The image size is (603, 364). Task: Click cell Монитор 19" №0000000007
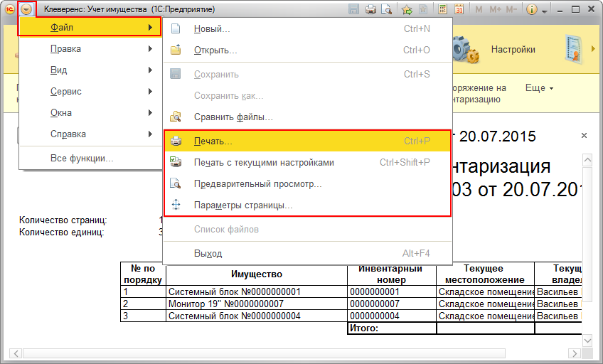coord(257,304)
